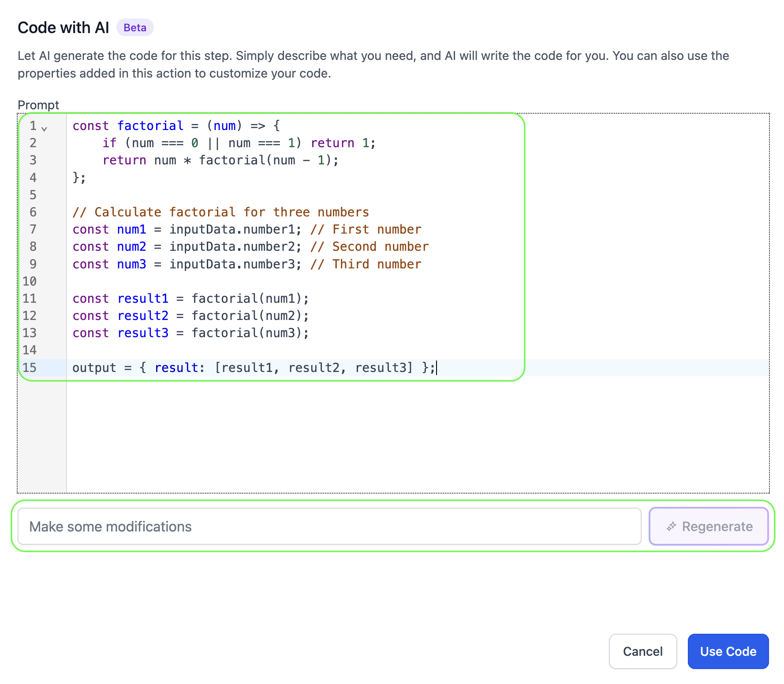
Task: Click 'result1' variable on line 11
Action: (143, 298)
